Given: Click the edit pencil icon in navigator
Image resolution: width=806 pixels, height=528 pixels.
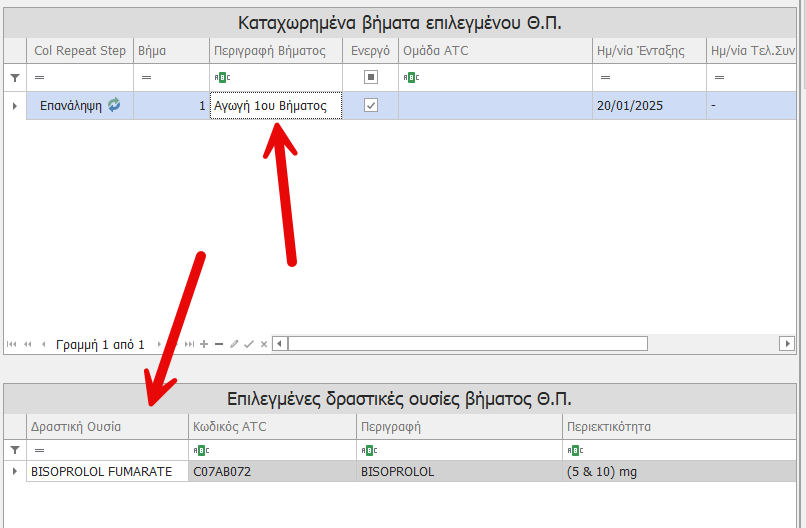Looking at the screenshot, I should point(234,344).
